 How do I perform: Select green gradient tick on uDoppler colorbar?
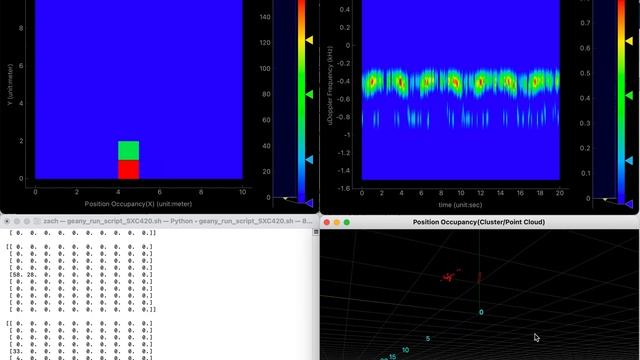pos(629,95)
